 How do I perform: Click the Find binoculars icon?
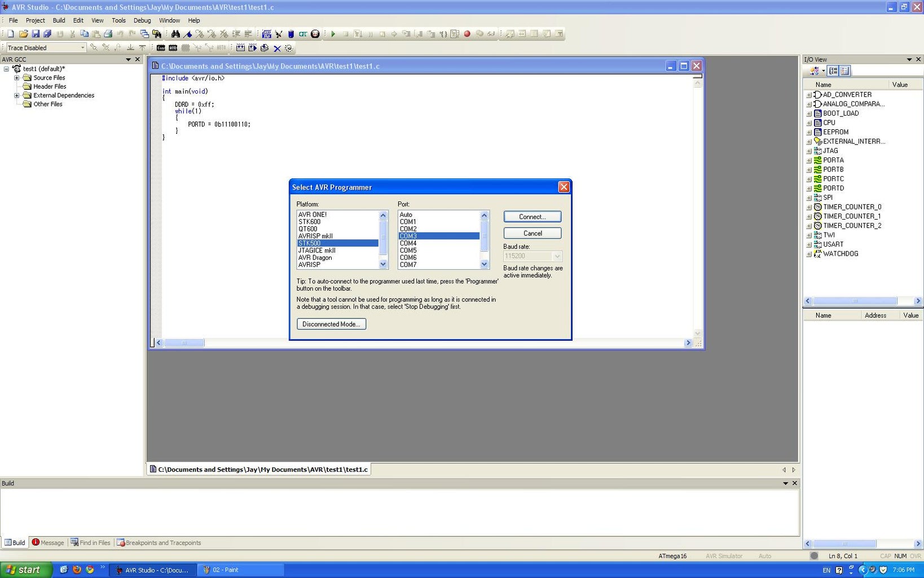[175, 34]
